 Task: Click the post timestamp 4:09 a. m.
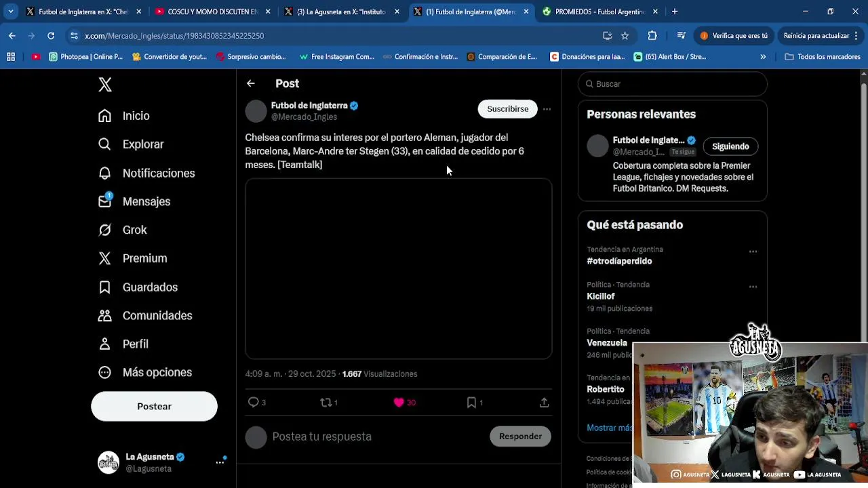(x=290, y=374)
